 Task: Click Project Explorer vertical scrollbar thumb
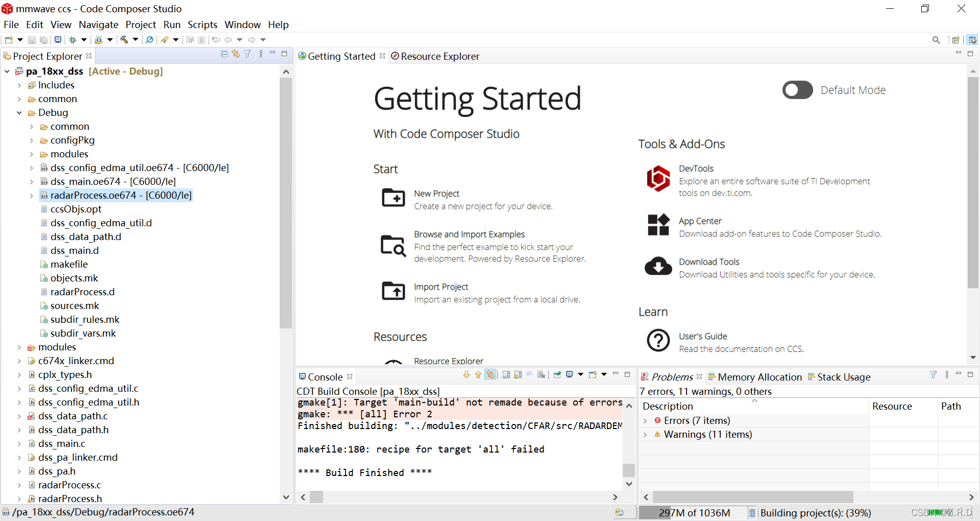tap(286, 203)
